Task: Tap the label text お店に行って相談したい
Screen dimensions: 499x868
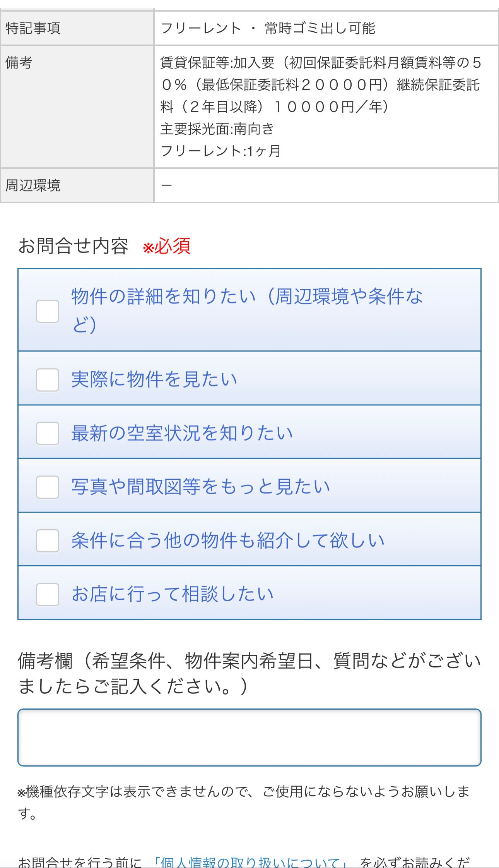Action: pyautogui.click(x=173, y=594)
